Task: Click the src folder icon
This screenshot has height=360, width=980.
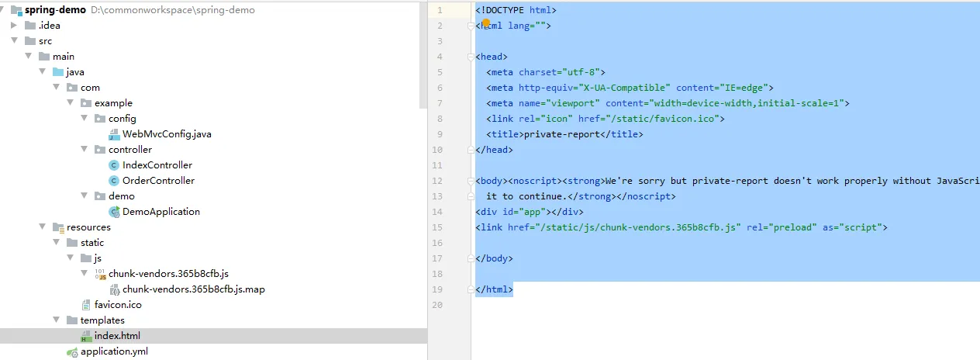Action: (x=30, y=41)
